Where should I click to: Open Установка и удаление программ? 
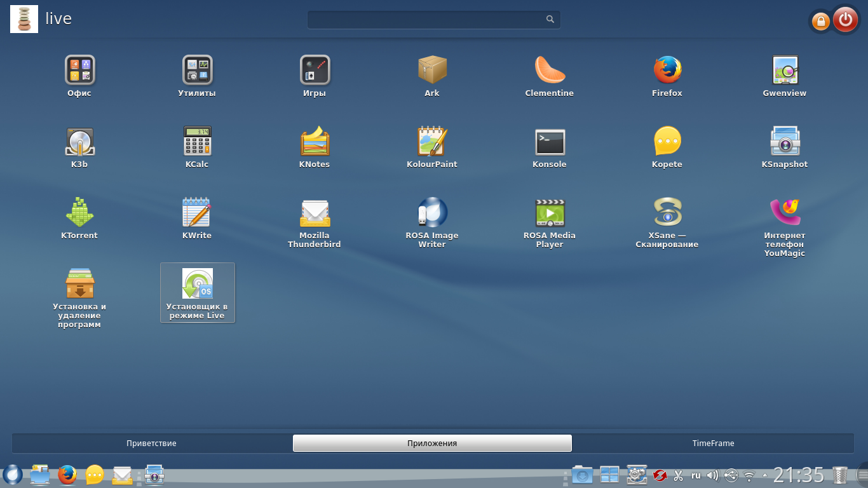coord(79,283)
